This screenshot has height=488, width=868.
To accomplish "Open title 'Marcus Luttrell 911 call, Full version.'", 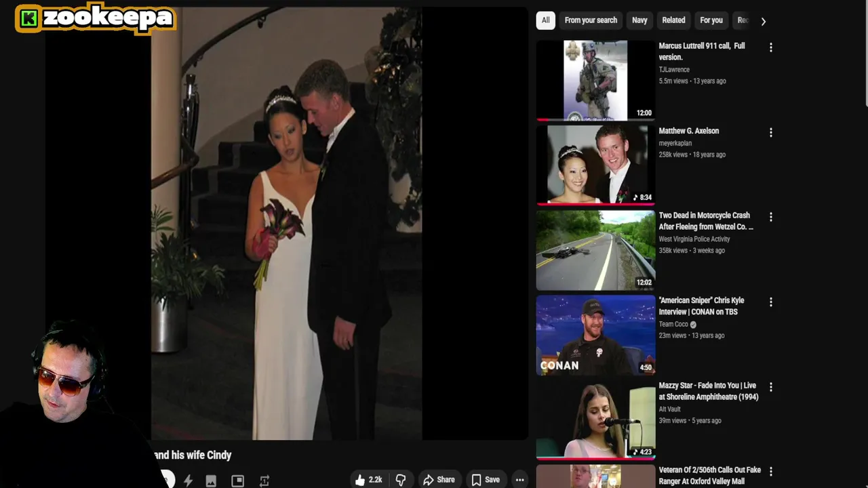I will click(702, 52).
